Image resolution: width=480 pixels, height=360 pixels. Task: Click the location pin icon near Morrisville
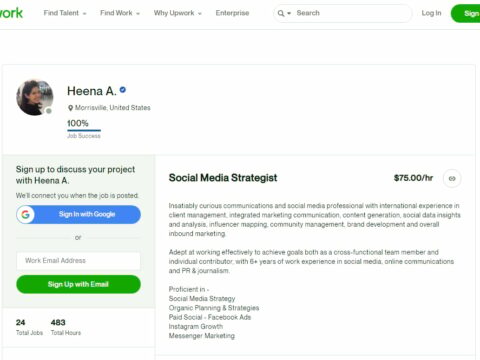pyautogui.click(x=70, y=108)
